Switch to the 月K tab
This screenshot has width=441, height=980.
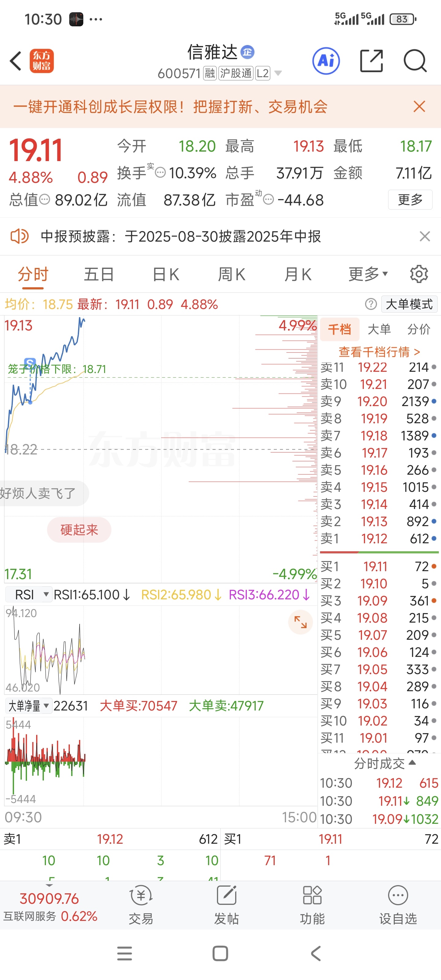(298, 274)
